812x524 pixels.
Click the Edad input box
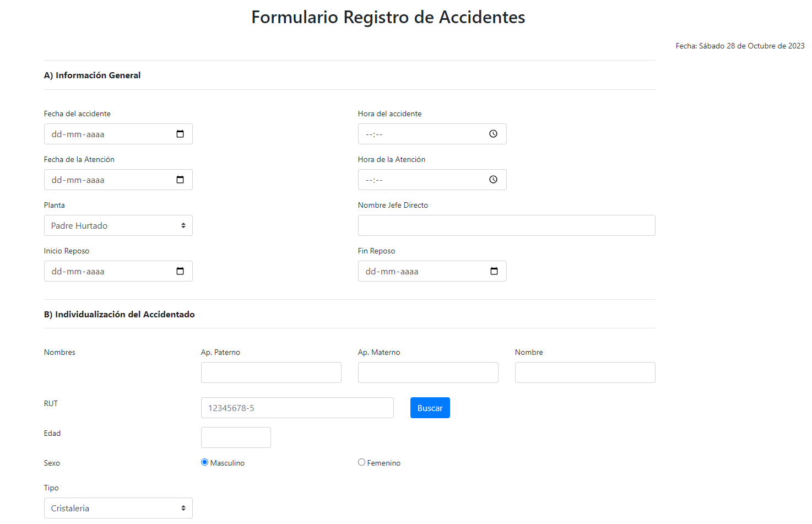click(236, 437)
